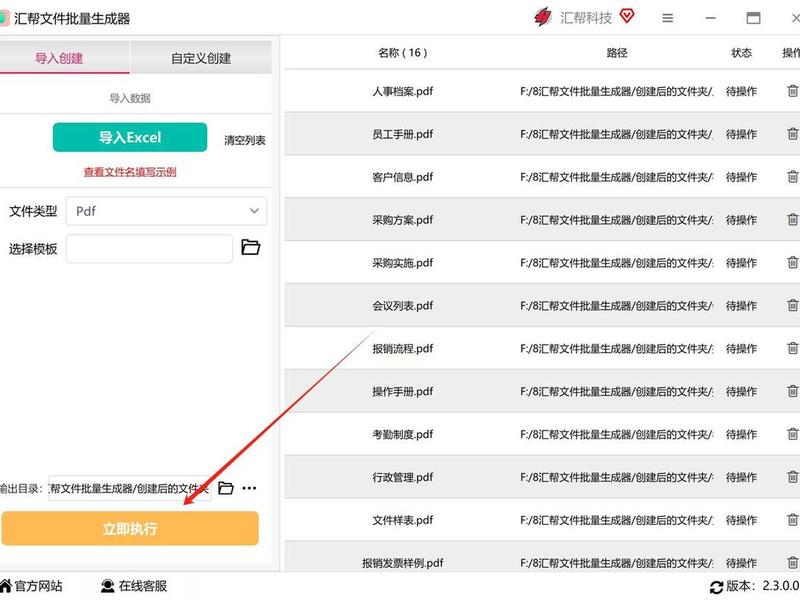This screenshot has width=800, height=600.
Task: Click the 导入Excel button
Action: 130,137
